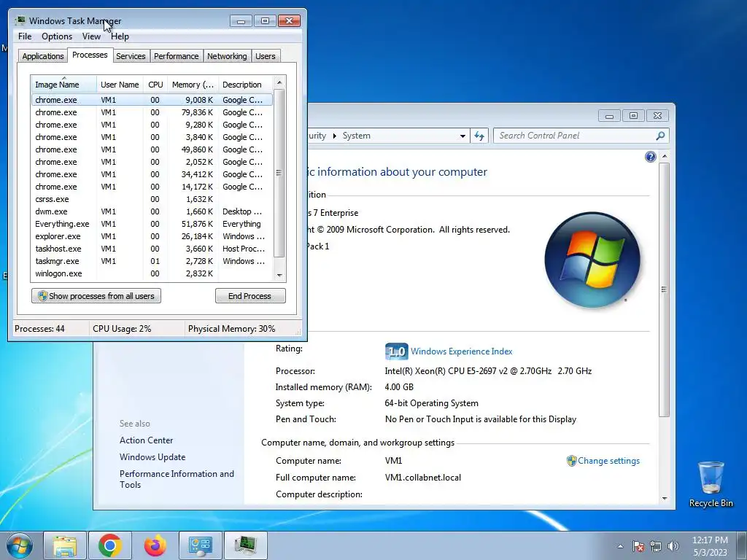Switch to the Users tab

tap(266, 56)
